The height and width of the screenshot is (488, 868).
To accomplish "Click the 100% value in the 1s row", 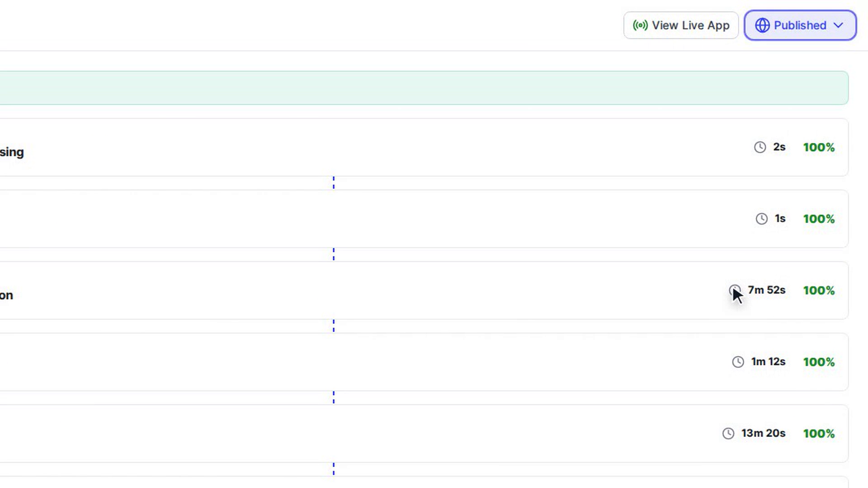I will click(819, 219).
